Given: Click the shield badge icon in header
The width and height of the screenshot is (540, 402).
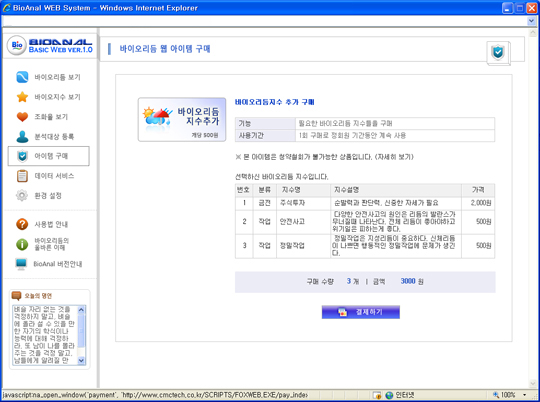Looking at the screenshot, I should point(498,52).
